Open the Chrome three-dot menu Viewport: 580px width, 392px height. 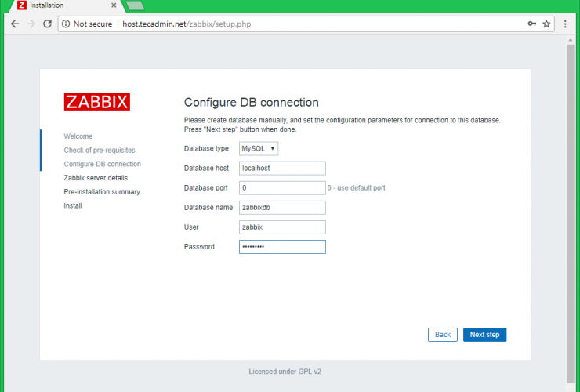566,24
